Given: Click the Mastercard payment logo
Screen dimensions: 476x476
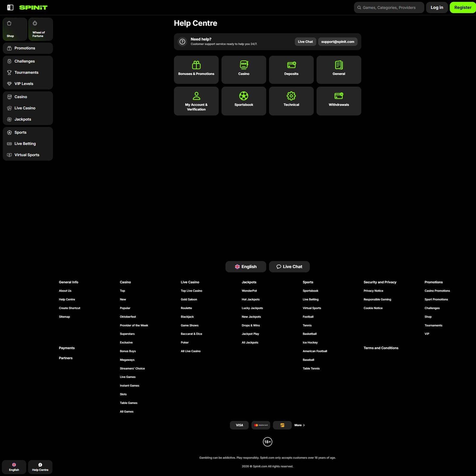Looking at the screenshot, I should [261, 425].
